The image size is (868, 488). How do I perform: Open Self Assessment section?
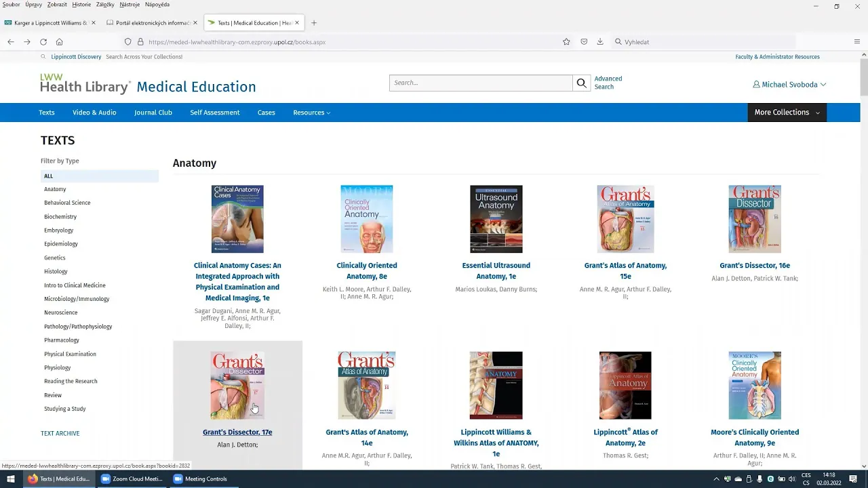215,113
